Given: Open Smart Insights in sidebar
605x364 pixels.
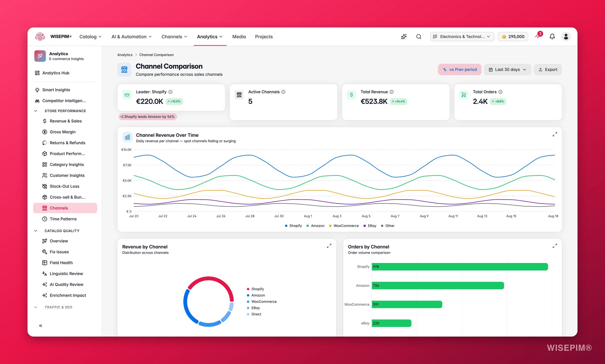Looking at the screenshot, I should click(x=65, y=90).
